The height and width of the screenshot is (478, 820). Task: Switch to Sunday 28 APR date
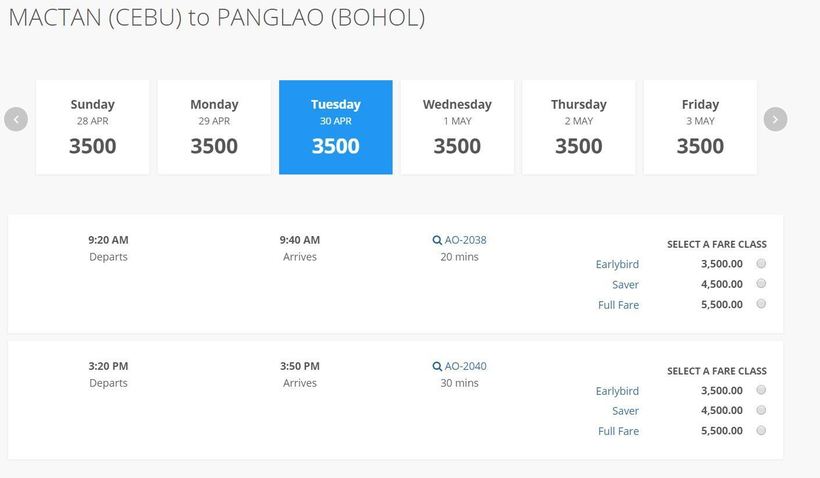[x=93, y=127]
